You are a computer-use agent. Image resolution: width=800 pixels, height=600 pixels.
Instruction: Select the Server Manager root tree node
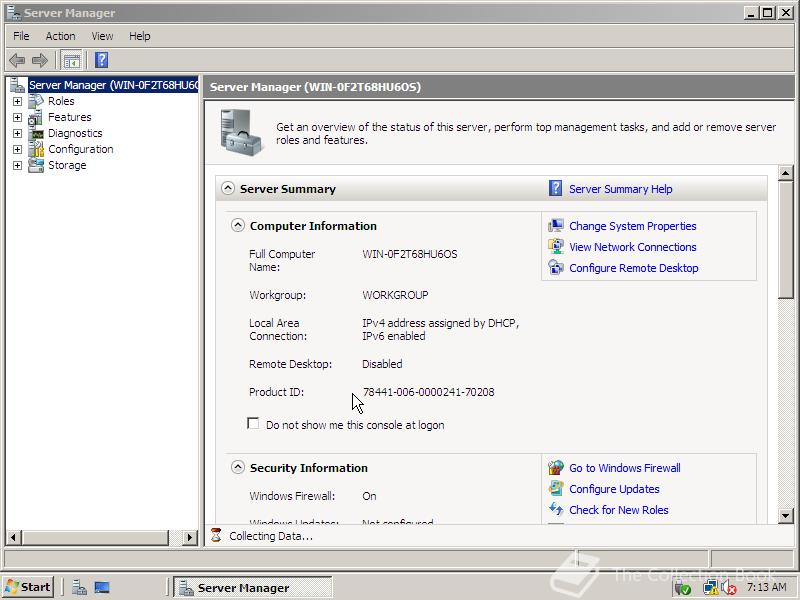coord(113,85)
